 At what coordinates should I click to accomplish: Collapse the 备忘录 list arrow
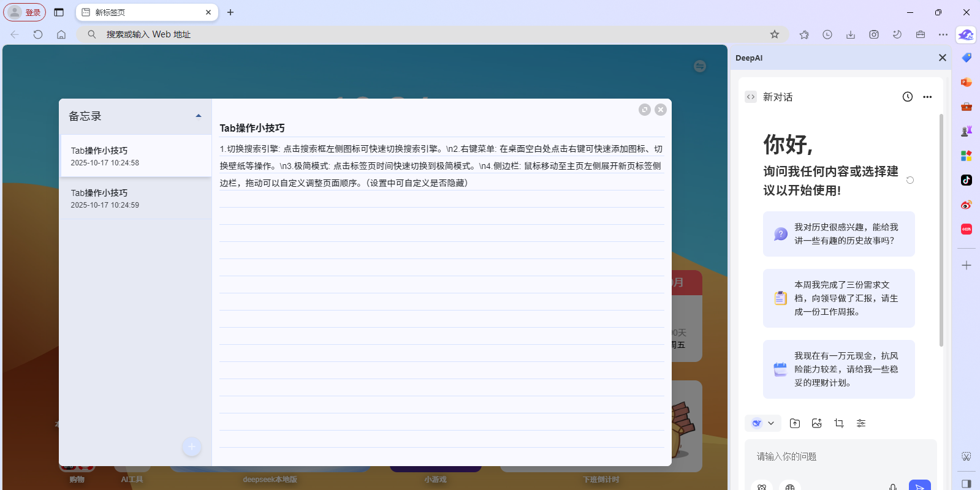click(x=199, y=116)
